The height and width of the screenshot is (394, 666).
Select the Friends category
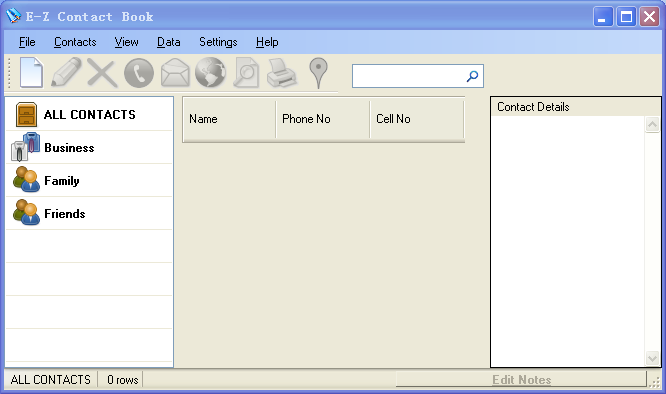(x=89, y=213)
